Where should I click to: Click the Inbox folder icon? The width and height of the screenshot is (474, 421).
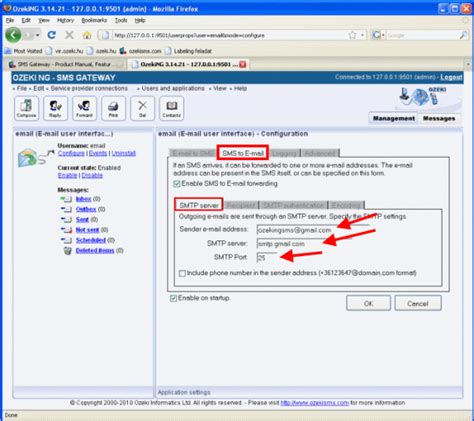(66, 199)
